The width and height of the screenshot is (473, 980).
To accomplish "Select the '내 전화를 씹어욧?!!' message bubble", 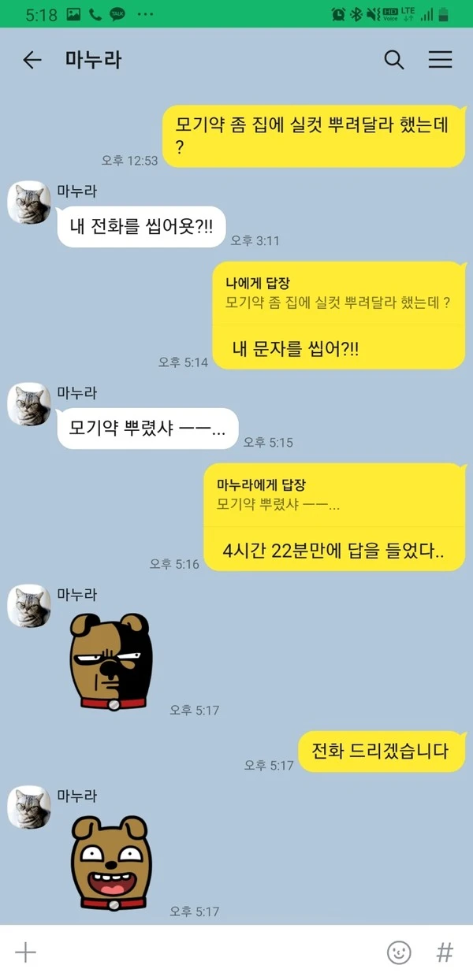I will click(142, 227).
